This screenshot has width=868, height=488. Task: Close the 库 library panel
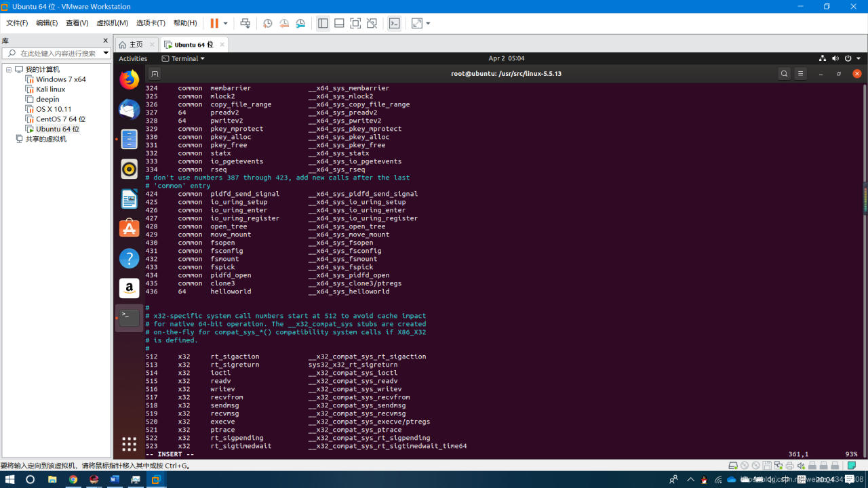point(106,41)
